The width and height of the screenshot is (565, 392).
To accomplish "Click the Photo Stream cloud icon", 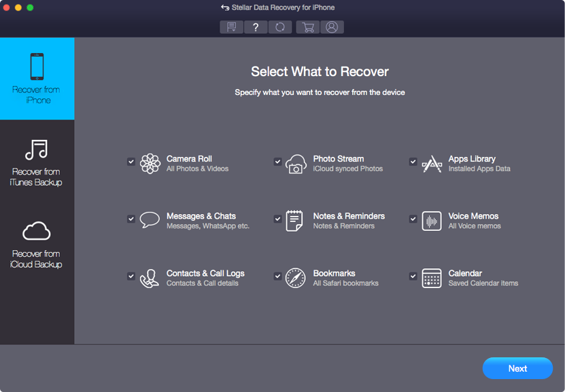I will [295, 163].
